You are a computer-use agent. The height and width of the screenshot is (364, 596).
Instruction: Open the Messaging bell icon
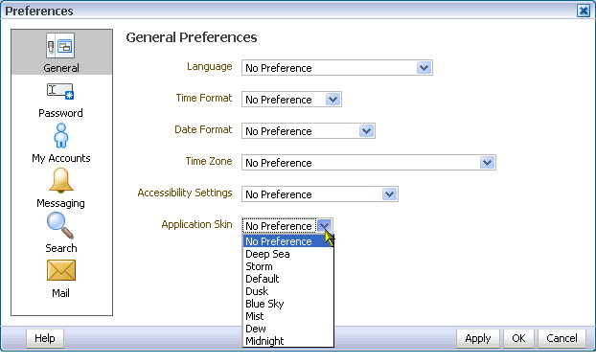[x=60, y=180]
